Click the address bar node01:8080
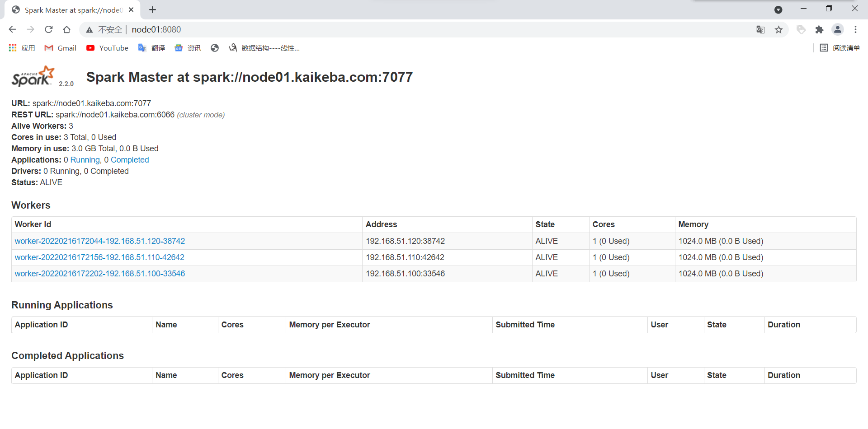Screen dimensions: 868x429 156,29
